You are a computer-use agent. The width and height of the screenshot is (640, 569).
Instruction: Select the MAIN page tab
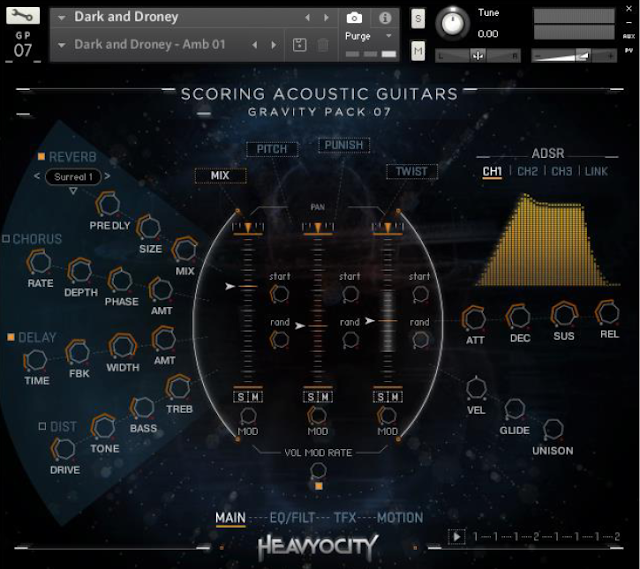tap(231, 518)
